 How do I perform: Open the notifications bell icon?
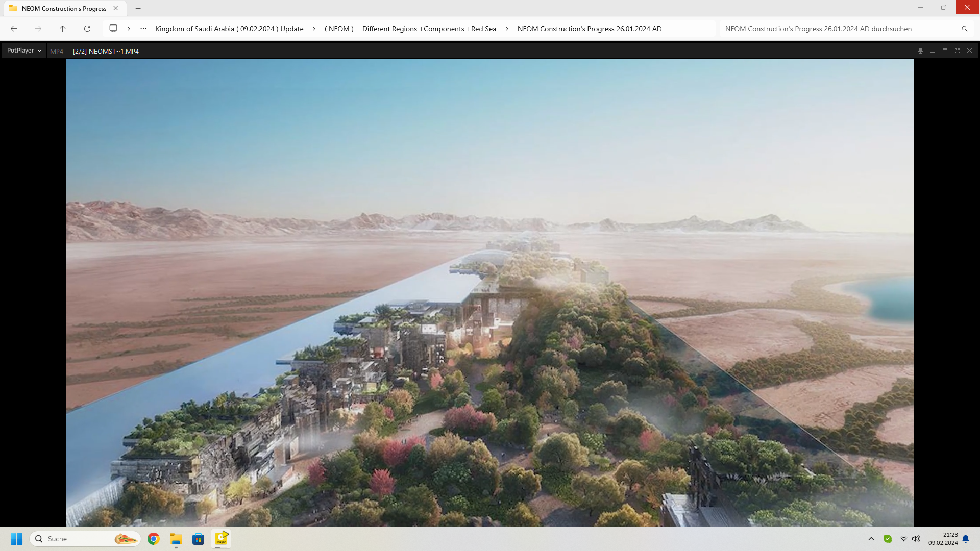[966, 539]
